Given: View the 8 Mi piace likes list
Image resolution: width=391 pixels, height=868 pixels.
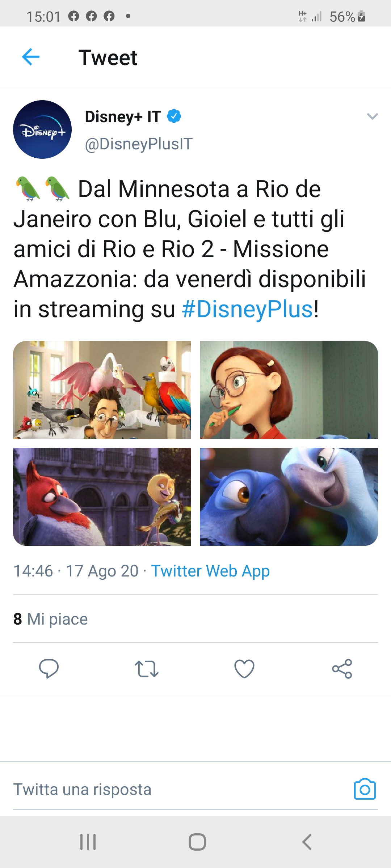Looking at the screenshot, I should pos(51,619).
